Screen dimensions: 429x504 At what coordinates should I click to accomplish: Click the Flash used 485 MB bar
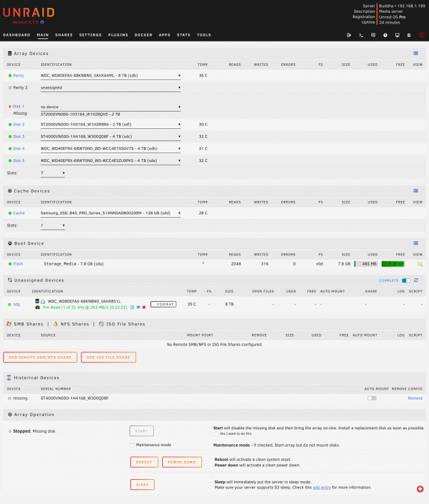pyautogui.click(x=366, y=264)
